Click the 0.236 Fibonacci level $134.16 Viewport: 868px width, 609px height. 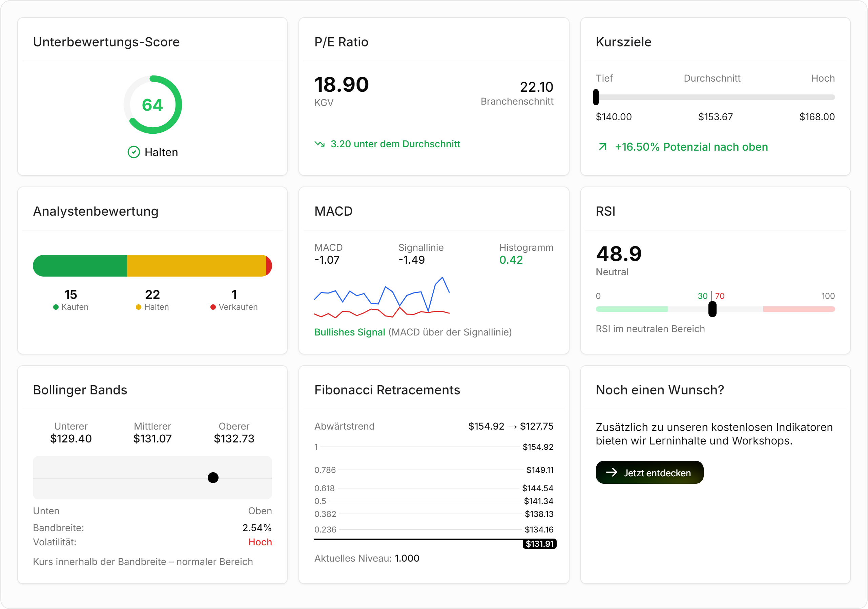pos(539,529)
